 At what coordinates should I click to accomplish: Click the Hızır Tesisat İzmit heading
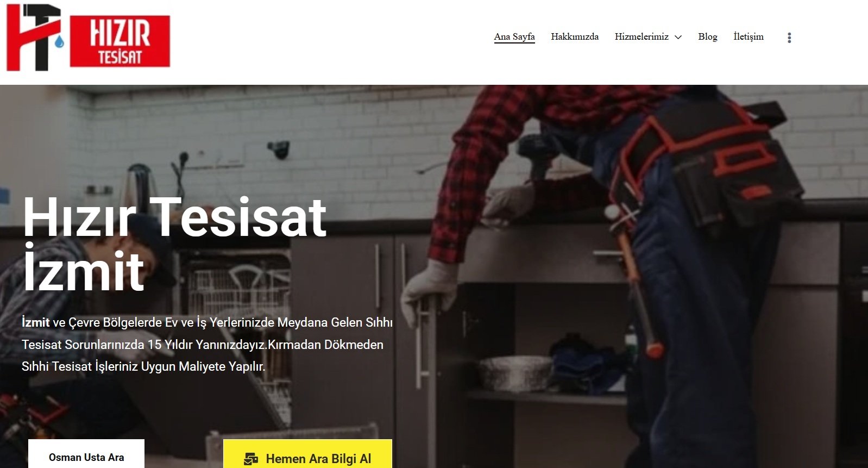[x=174, y=244]
